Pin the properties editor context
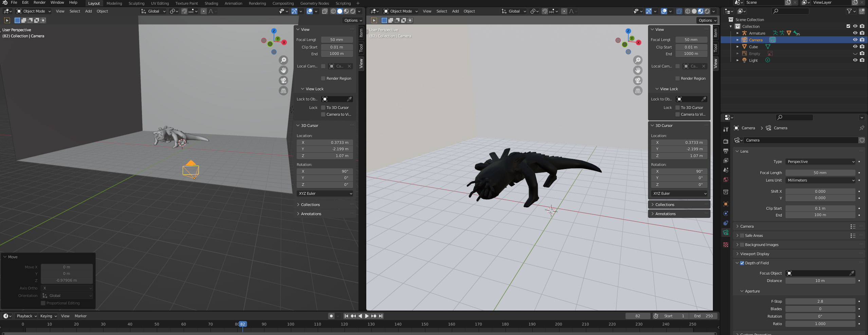The width and height of the screenshot is (868, 335). click(x=862, y=128)
